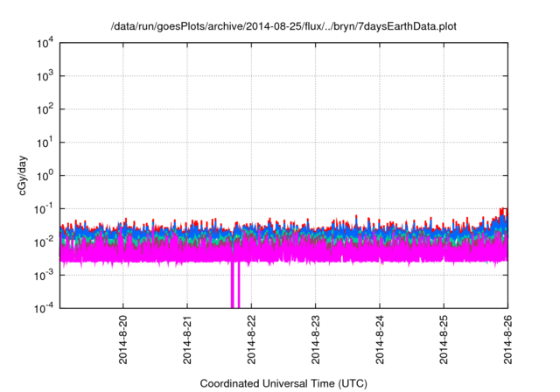Click the '2014-8-22' date tick label
This screenshot has height=392, width=560.
pyautogui.click(x=251, y=339)
